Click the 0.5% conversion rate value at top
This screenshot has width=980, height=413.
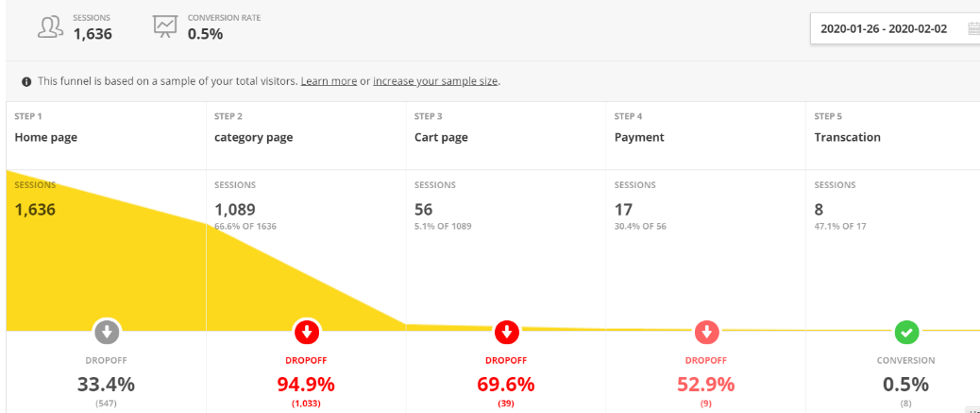(x=205, y=34)
